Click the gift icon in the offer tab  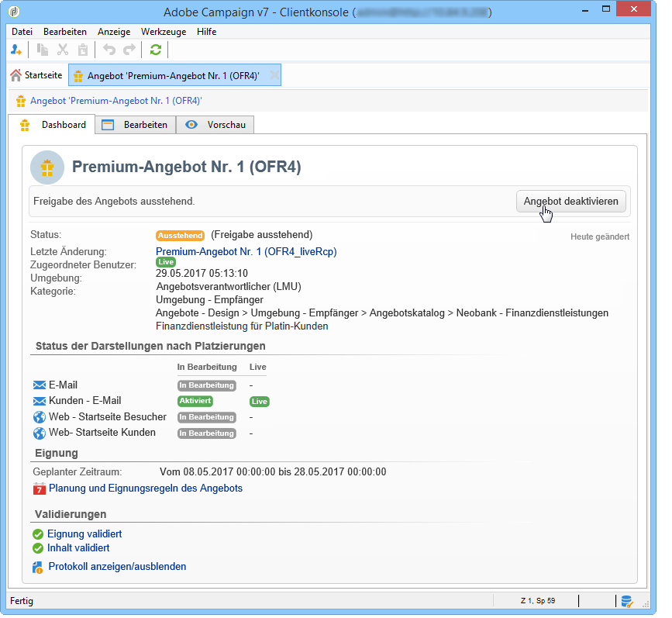click(x=78, y=76)
